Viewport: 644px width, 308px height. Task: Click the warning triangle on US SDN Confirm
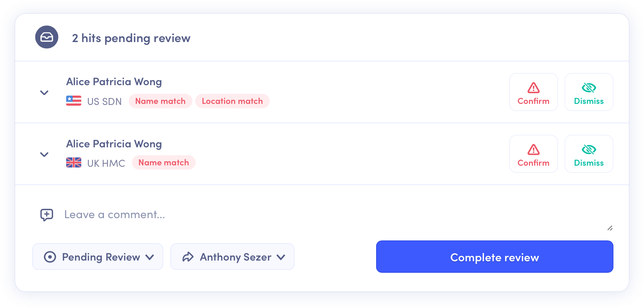coord(534,88)
